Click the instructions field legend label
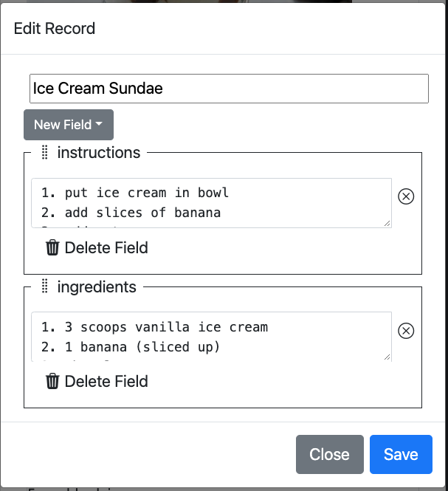The height and width of the screenshot is (491, 448). 99,153
